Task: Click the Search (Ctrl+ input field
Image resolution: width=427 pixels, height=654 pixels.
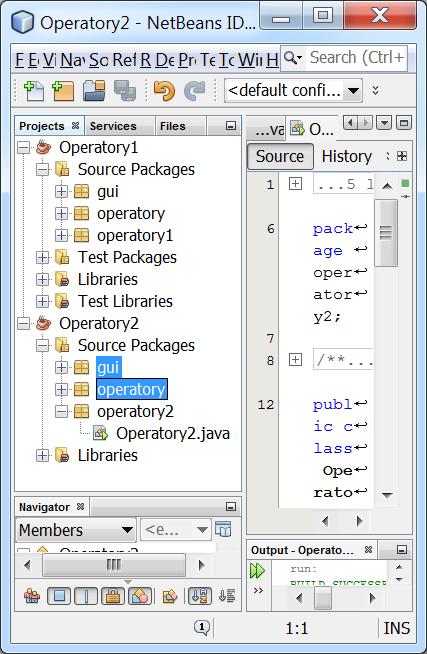Action: 357,58
